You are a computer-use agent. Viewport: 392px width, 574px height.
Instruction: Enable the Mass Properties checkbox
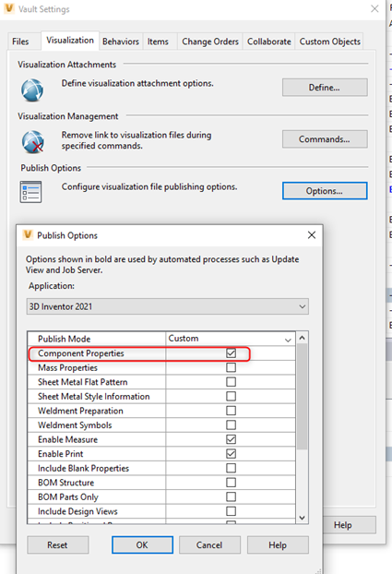coord(231,367)
